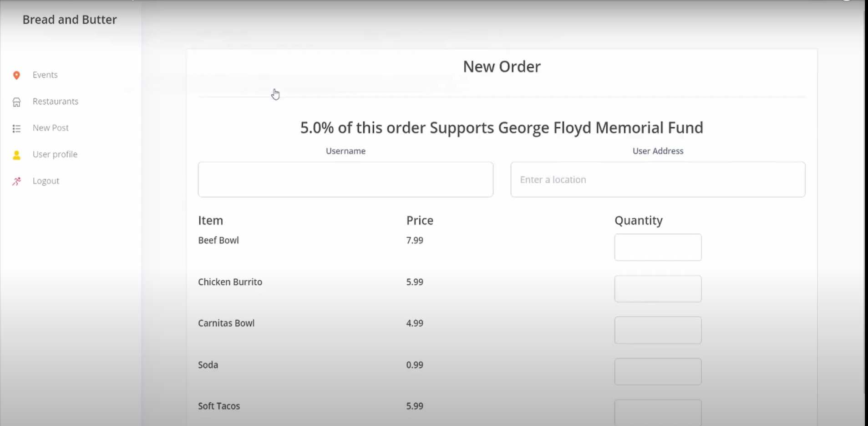Click the Events map pin icon
The image size is (868, 426).
pos(16,75)
